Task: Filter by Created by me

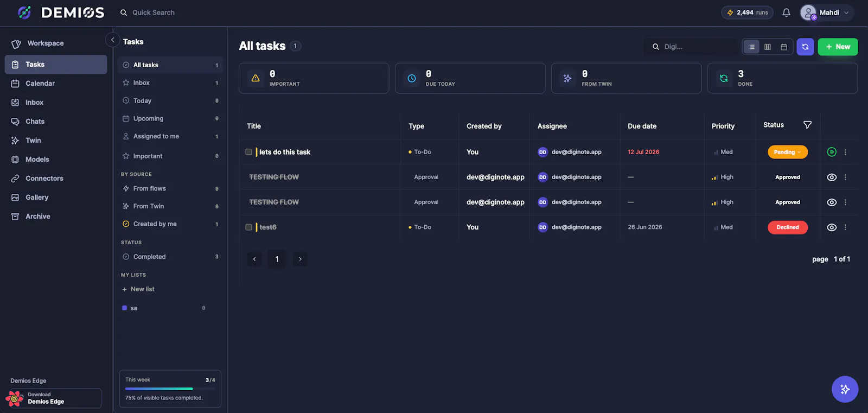Action: [x=170, y=224]
